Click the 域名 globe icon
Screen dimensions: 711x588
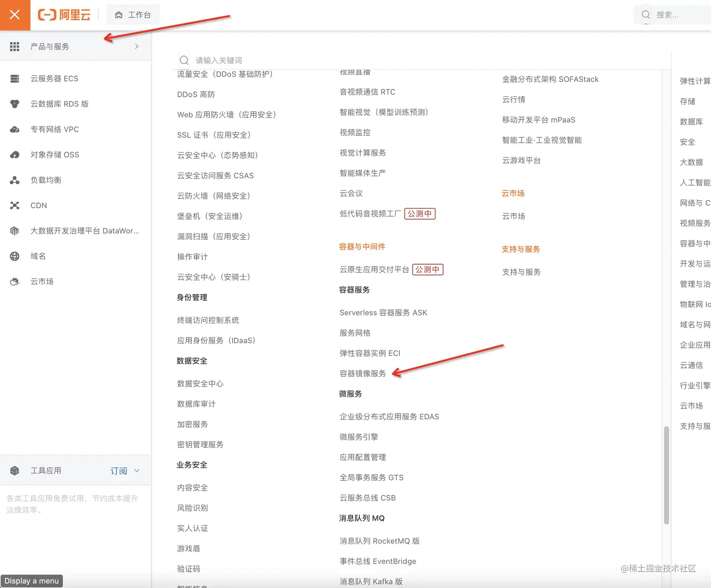[x=15, y=256]
